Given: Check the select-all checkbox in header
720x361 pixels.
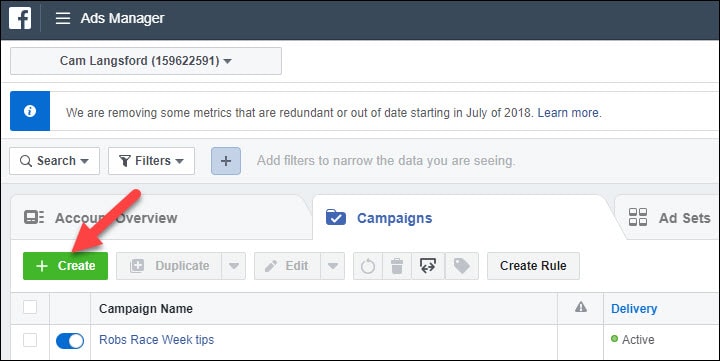Looking at the screenshot, I should point(30,307).
